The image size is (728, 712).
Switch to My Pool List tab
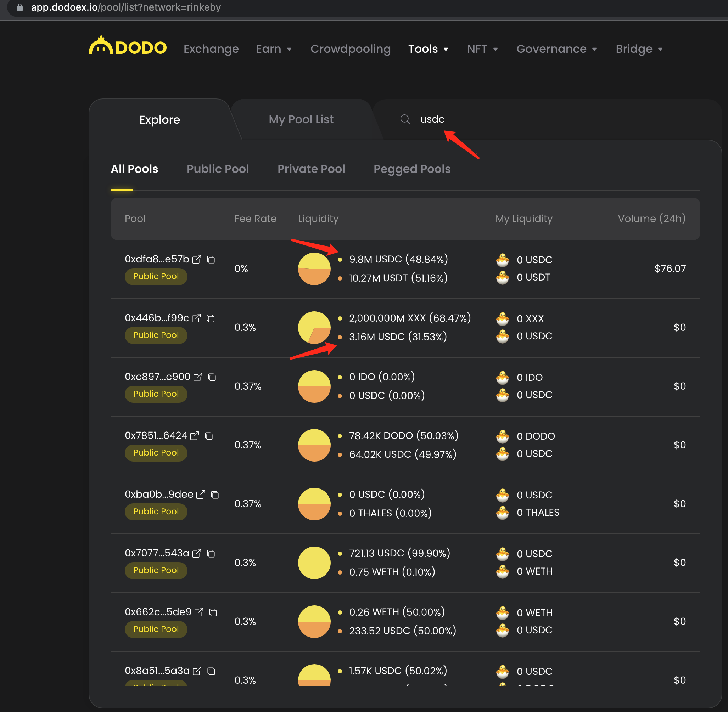pyautogui.click(x=301, y=119)
